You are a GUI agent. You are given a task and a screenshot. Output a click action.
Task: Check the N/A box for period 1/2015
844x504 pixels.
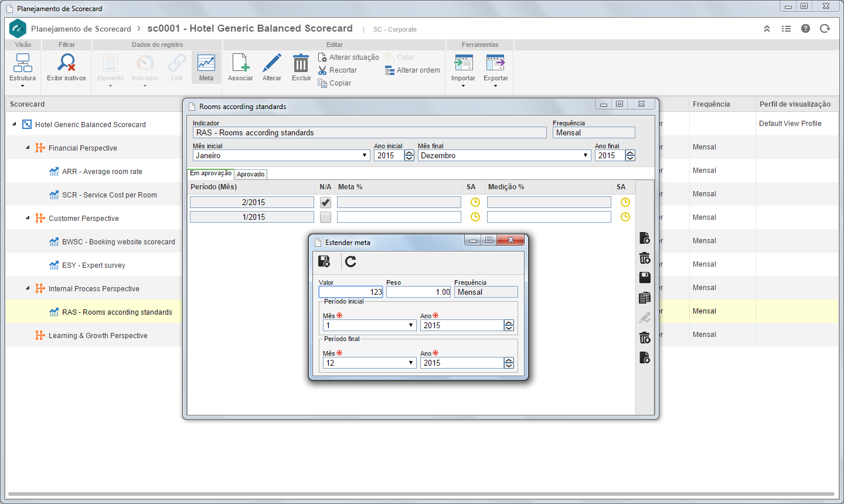coord(325,217)
